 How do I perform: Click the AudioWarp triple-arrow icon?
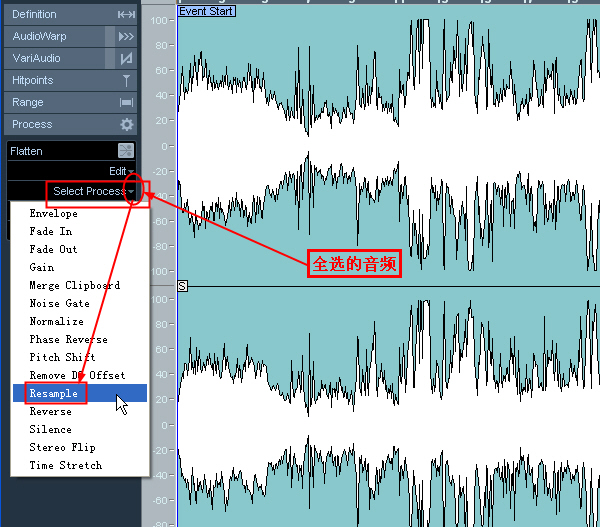(126, 36)
